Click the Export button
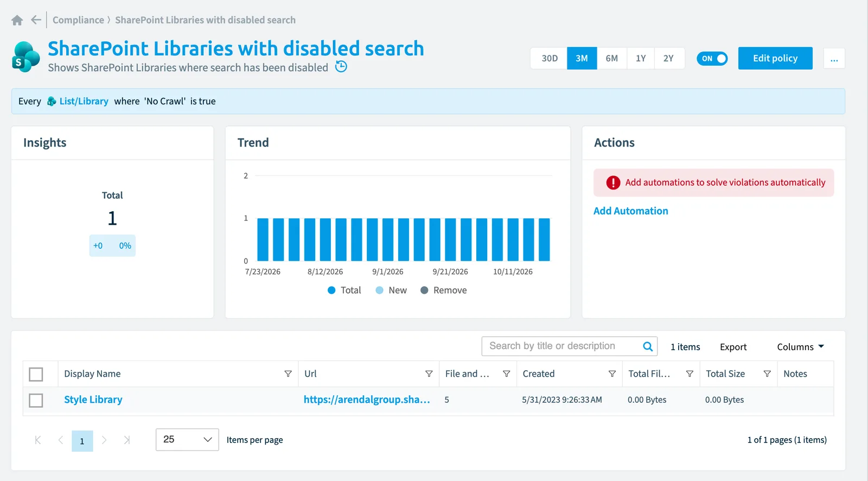This screenshot has height=481, width=868. [733, 347]
